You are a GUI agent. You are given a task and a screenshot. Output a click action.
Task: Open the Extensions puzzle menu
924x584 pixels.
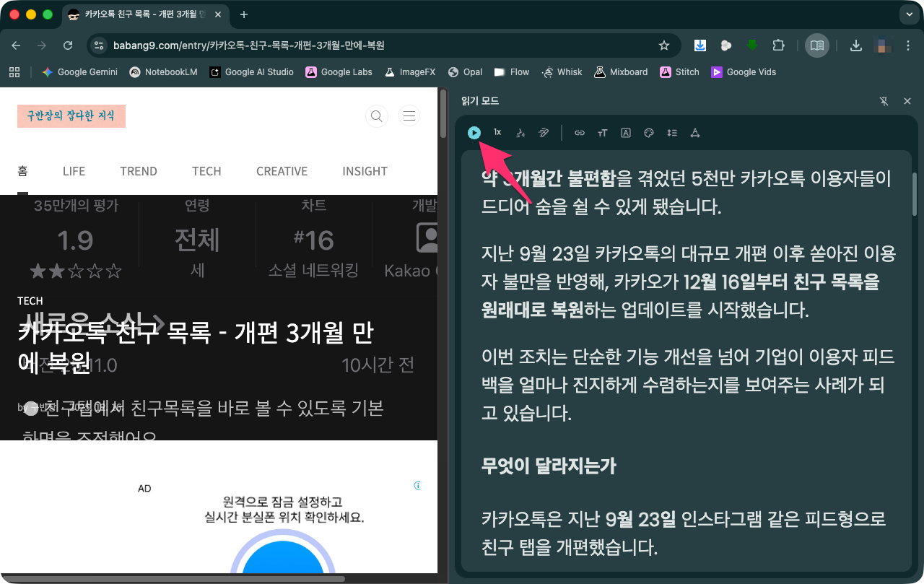778,45
